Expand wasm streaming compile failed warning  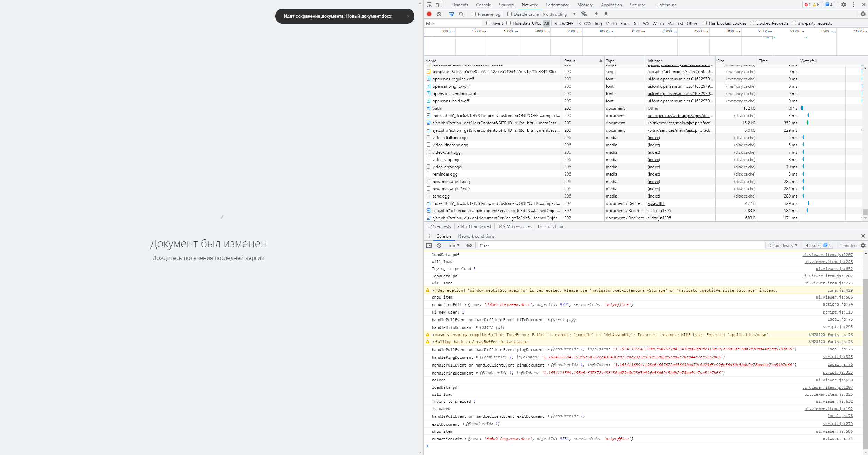433,335
